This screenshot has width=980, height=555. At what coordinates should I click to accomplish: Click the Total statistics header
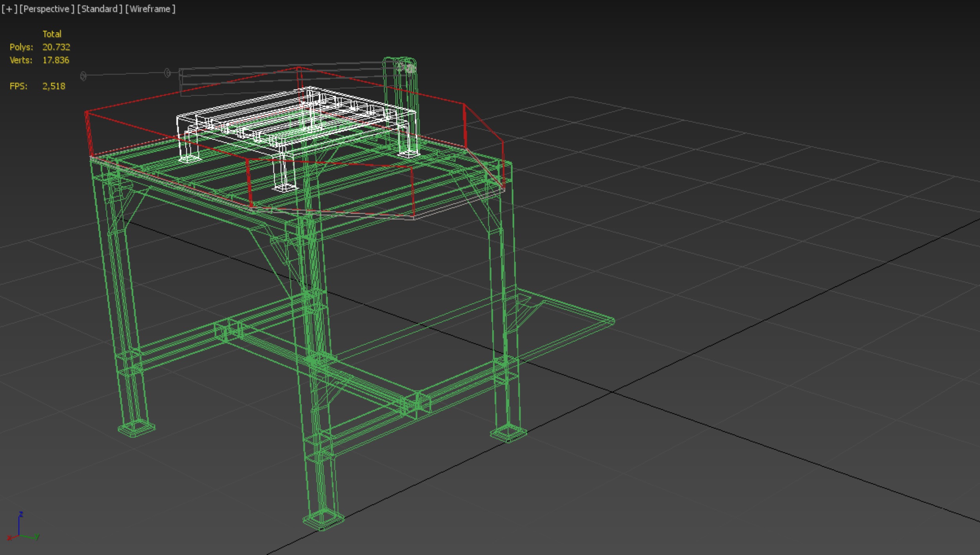coord(52,34)
